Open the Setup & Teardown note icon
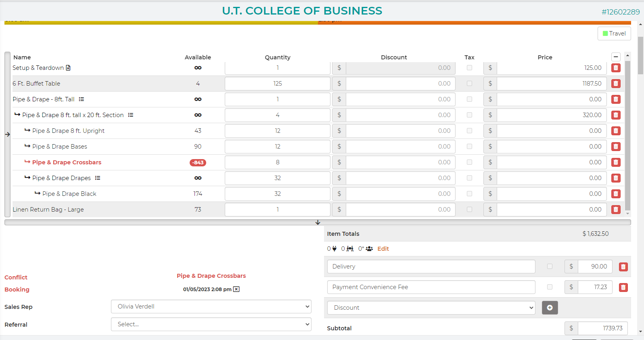Screen dimensions: 644x340 [x=68, y=68]
